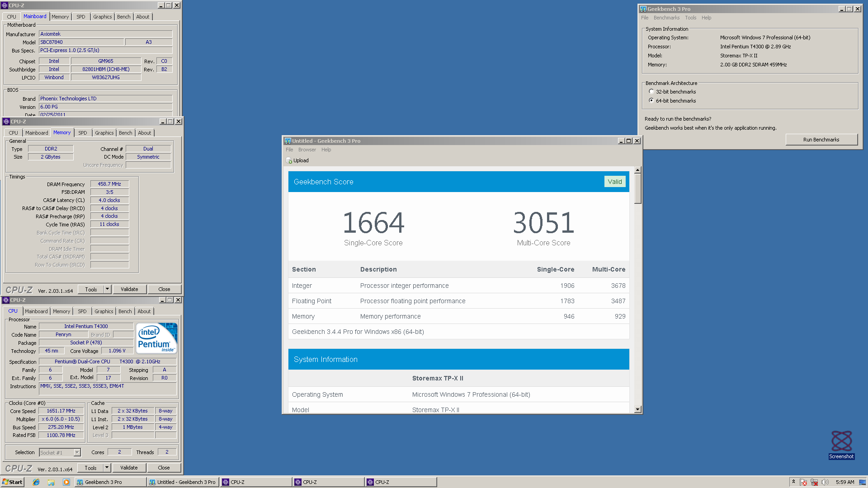868x488 pixels.
Task: Click the Geekbench 3 Pro title bar icon
Action: [x=643, y=9]
